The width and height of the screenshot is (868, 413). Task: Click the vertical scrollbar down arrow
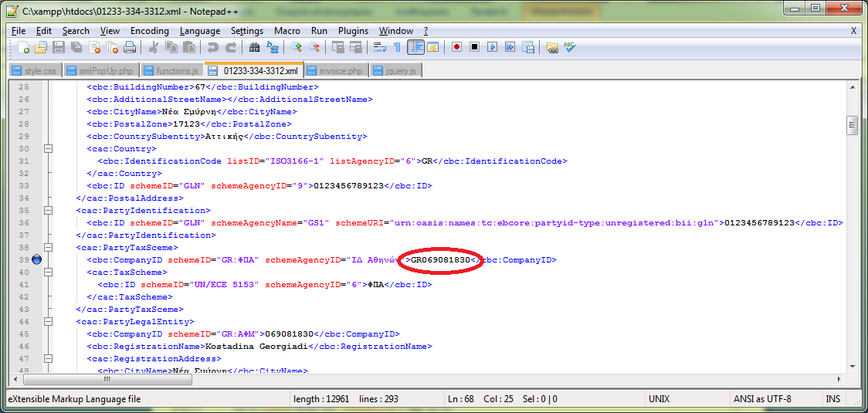click(x=853, y=366)
